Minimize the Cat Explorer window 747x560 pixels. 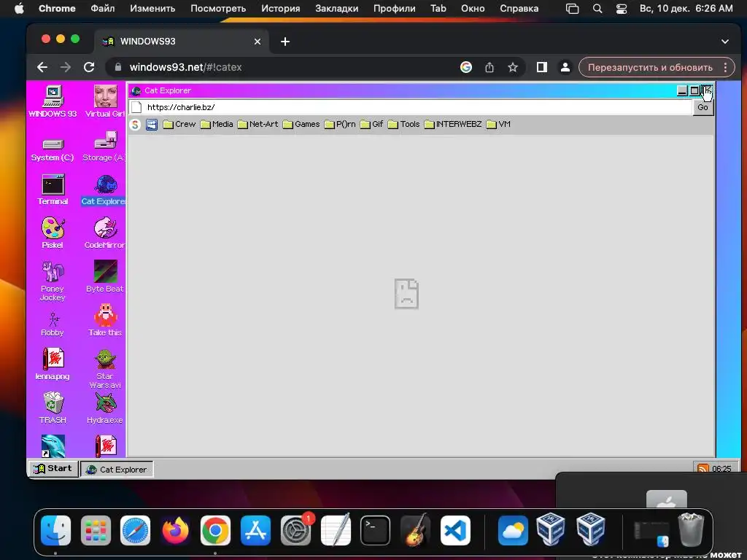pos(682,90)
